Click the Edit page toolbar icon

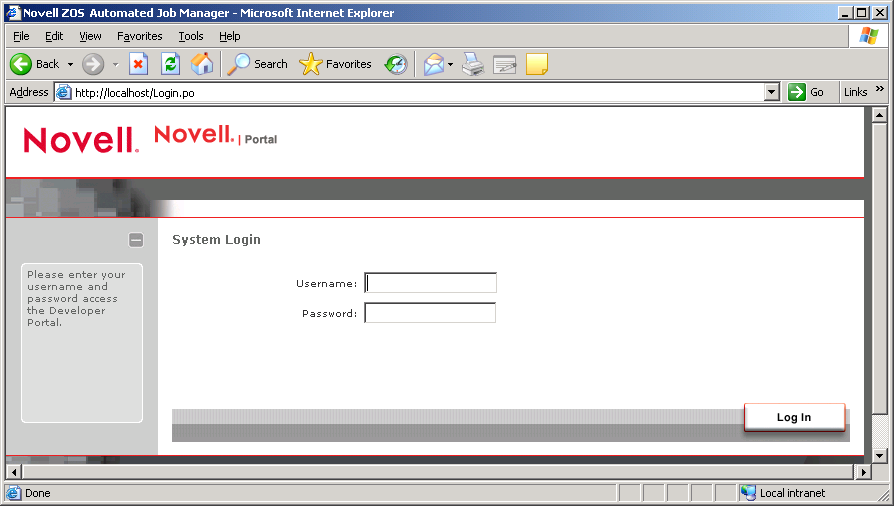[x=505, y=64]
